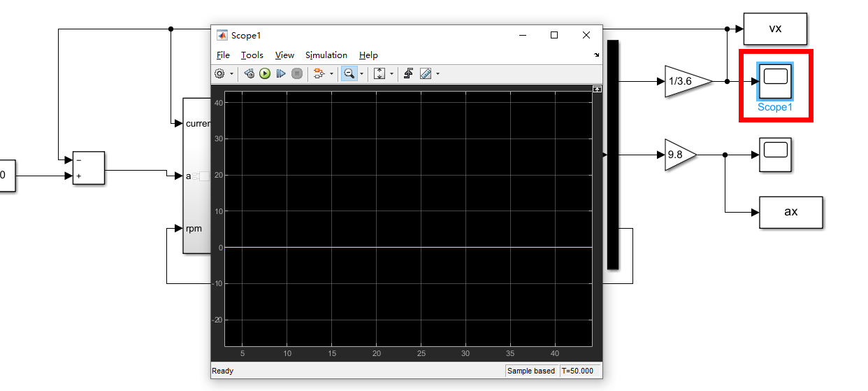Select the unnamed scope block below Scope1
Viewport: 868px width, 391px height.
click(775, 155)
